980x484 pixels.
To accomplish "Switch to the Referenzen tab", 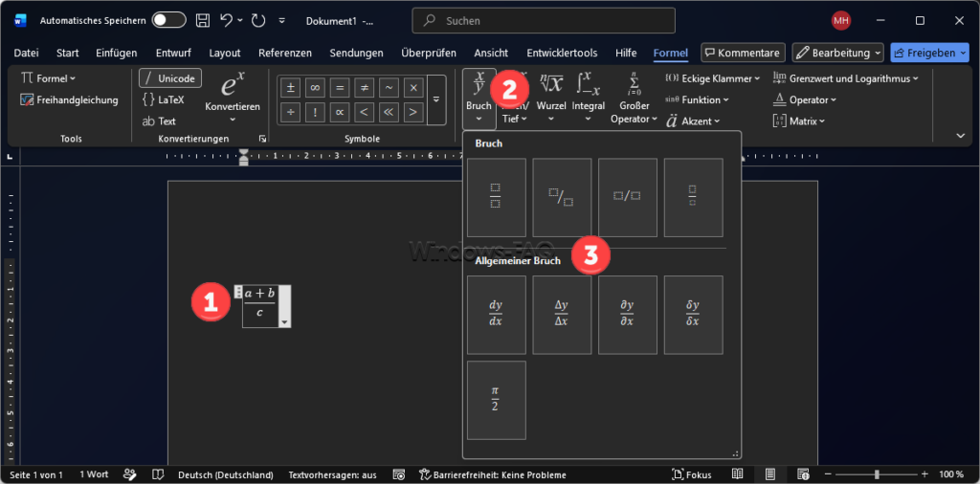I will pos(285,53).
